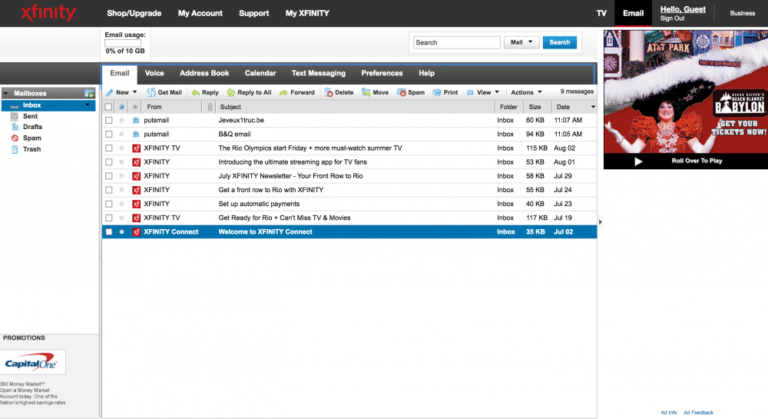The image size is (768, 419).
Task: Select checkbox for Set up automatic payments
Action: 109,203
